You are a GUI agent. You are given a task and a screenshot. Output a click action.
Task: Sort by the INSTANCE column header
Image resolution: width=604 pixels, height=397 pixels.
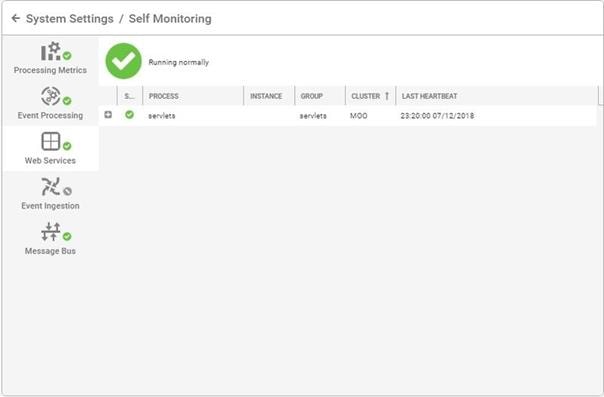(x=269, y=96)
